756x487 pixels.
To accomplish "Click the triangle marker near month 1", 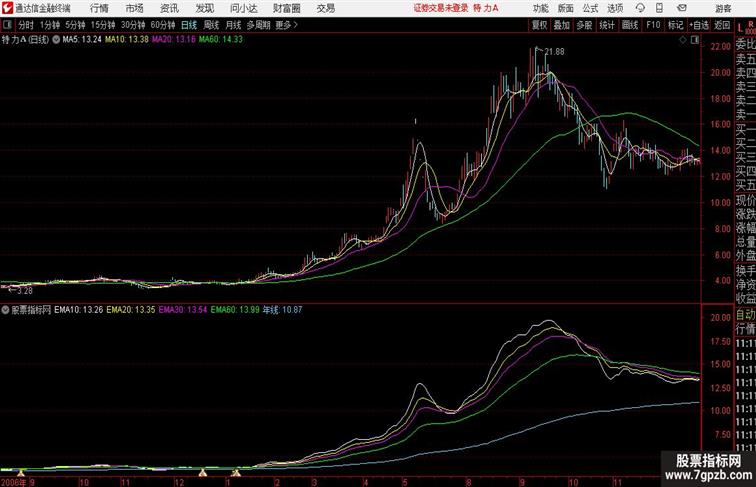I will pos(236,473).
